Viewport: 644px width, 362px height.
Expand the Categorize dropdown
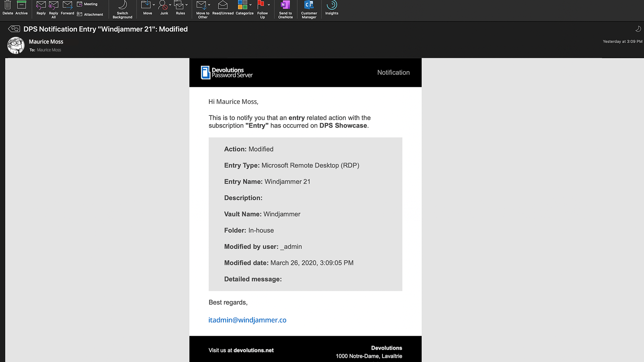250,4
